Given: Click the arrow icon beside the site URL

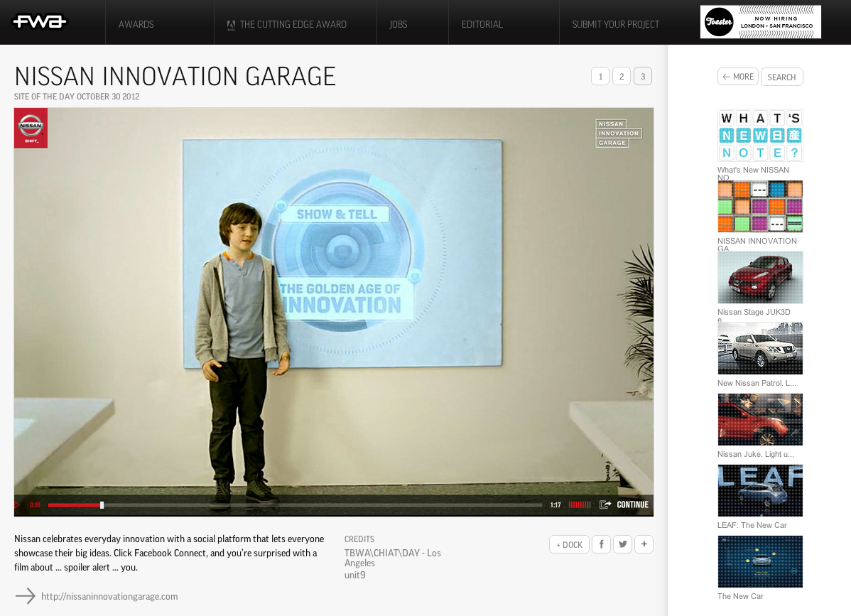Looking at the screenshot, I should [x=25, y=596].
